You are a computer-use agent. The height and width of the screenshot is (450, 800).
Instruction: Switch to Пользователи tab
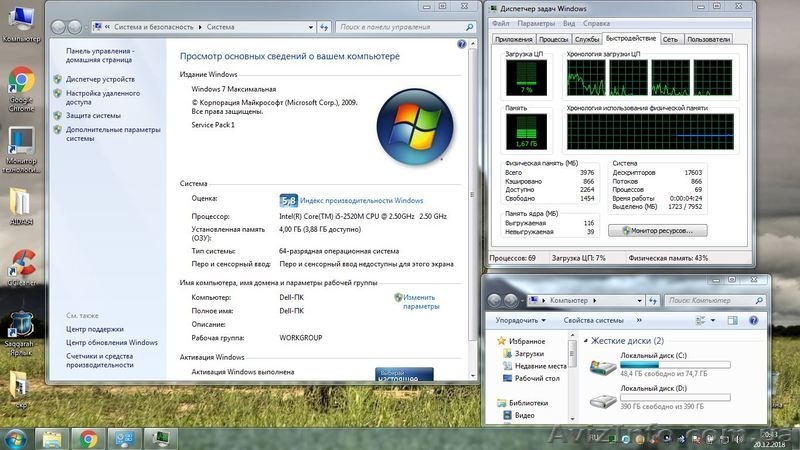(708, 39)
